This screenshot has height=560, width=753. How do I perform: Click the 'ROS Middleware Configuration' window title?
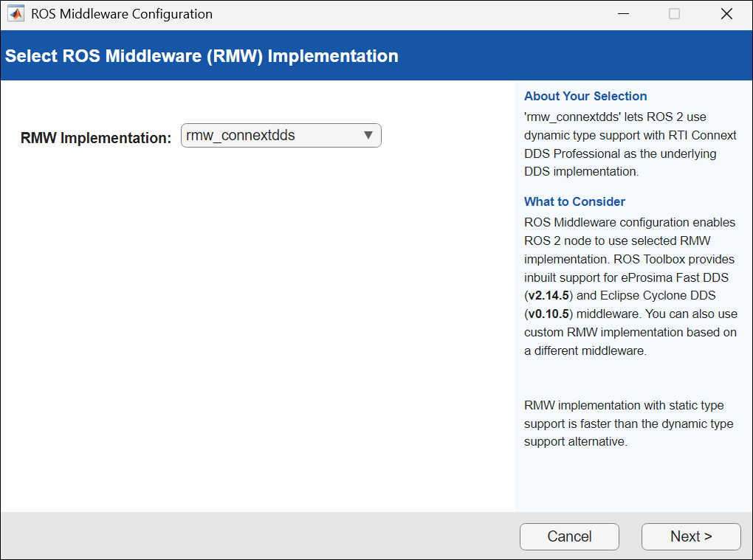click(x=122, y=14)
